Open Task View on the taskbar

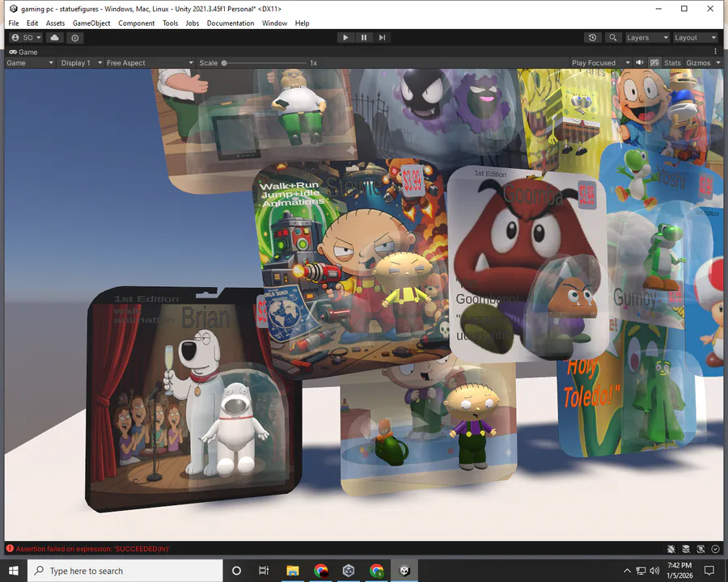pos(264,571)
